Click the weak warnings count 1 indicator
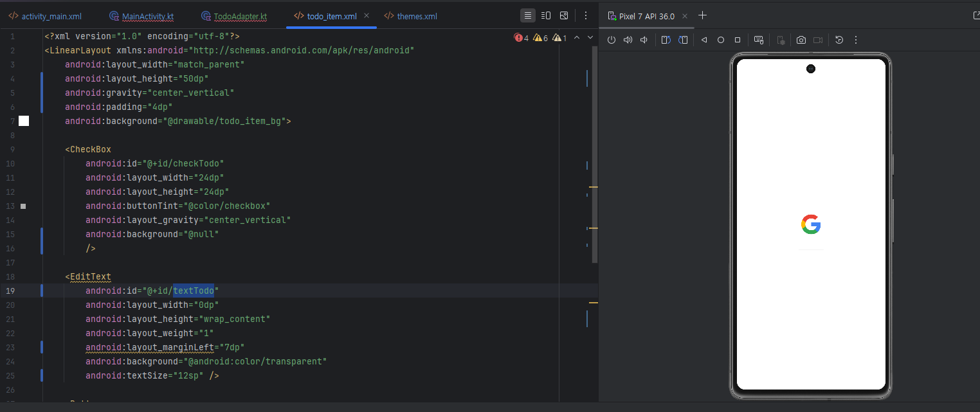The image size is (980, 412). pos(559,38)
